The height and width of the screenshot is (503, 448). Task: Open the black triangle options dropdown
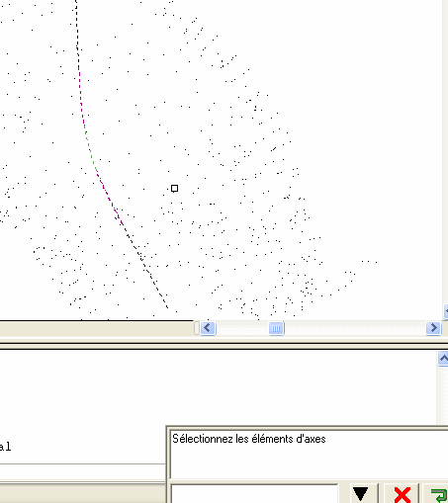(x=360, y=494)
